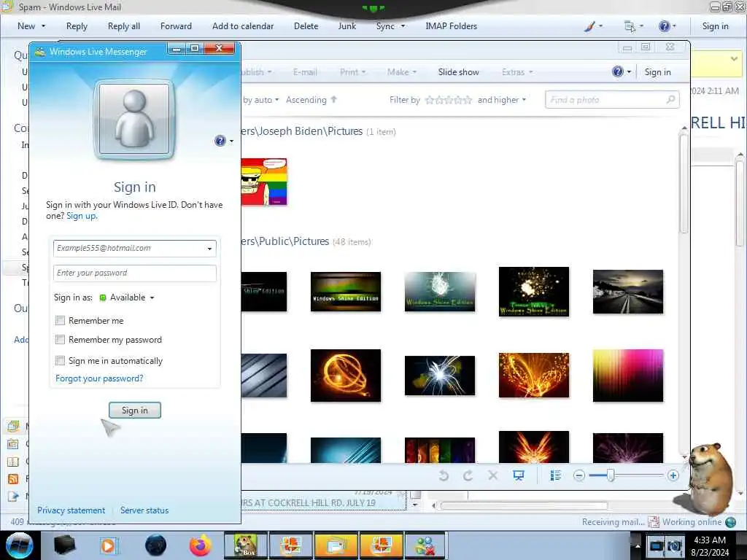Image resolution: width=747 pixels, height=560 pixels.
Task: Start slide show from bottom monitor icon
Action: (519, 475)
